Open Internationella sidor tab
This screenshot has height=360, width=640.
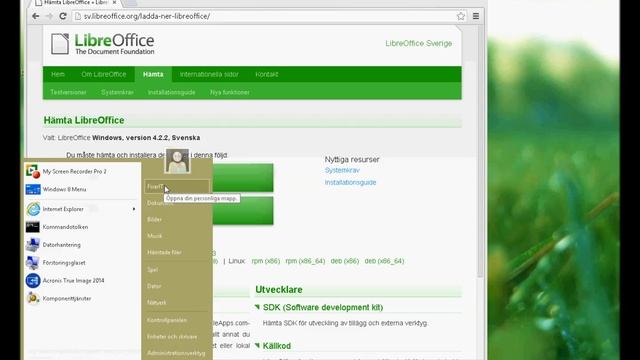[209, 74]
